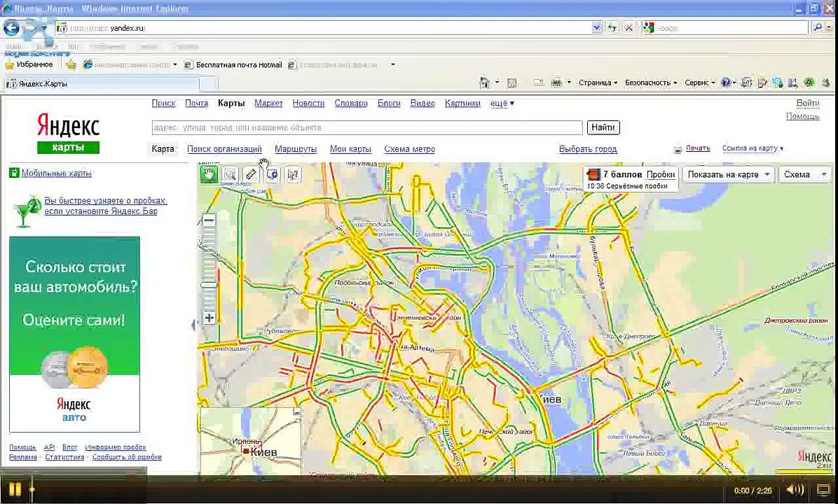Click the Помощь link under Войти
The width and height of the screenshot is (838, 504).
[x=802, y=116]
